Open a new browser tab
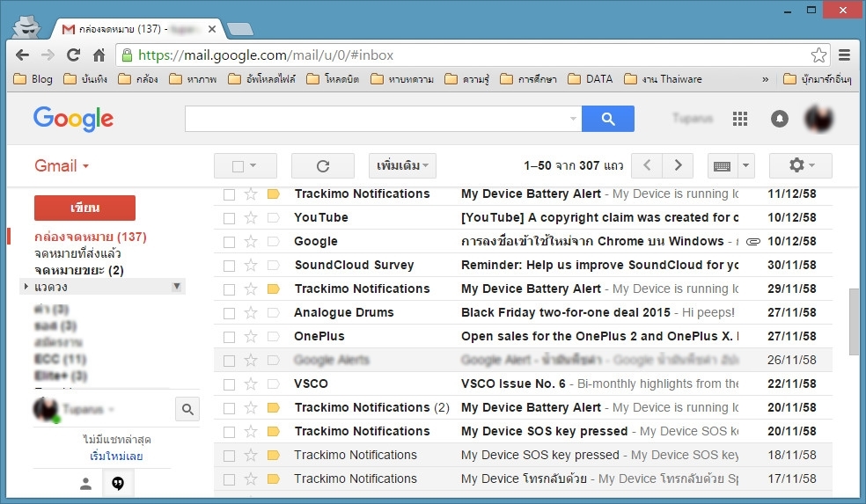Image resolution: width=866 pixels, height=504 pixels. (240, 29)
